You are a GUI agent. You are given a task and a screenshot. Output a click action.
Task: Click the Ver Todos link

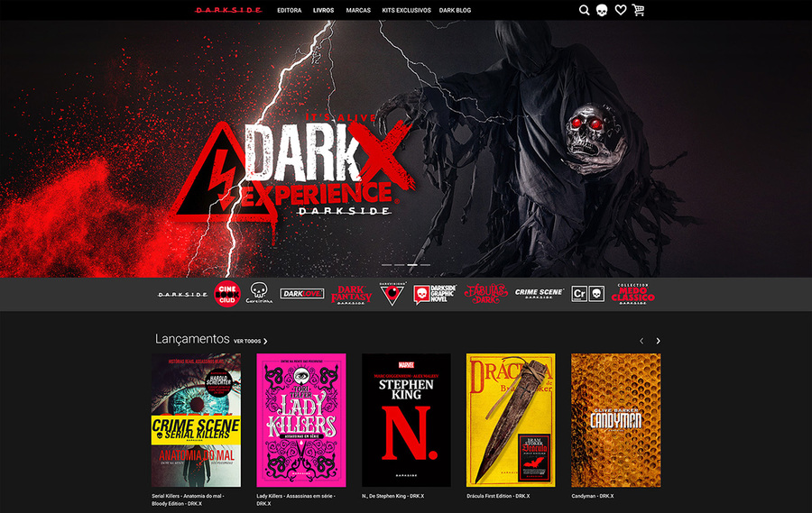pyautogui.click(x=251, y=341)
